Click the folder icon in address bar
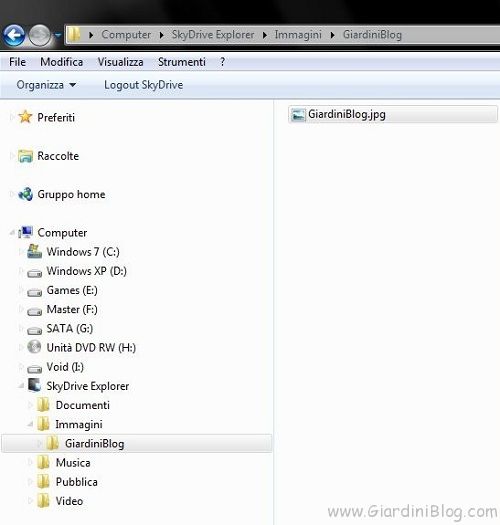Image resolution: width=500 pixels, height=525 pixels. tap(74, 34)
